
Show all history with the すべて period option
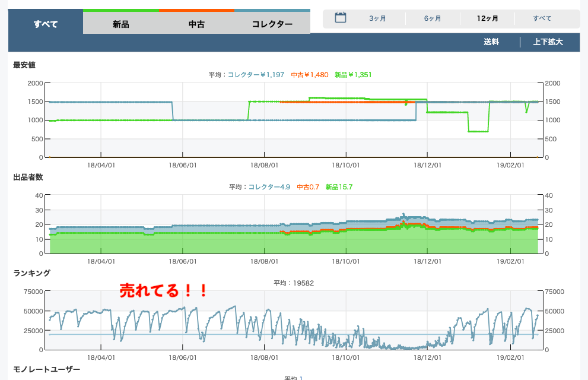pos(542,18)
